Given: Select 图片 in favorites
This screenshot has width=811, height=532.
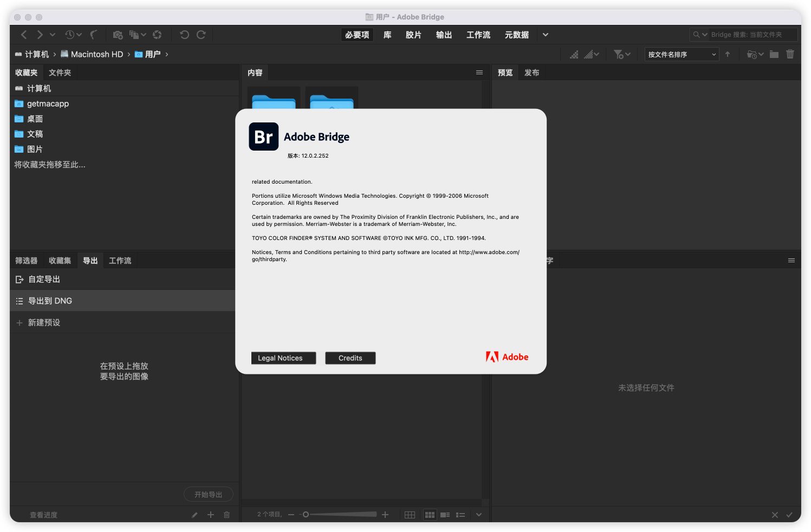Looking at the screenshot, I should (124, 149).
